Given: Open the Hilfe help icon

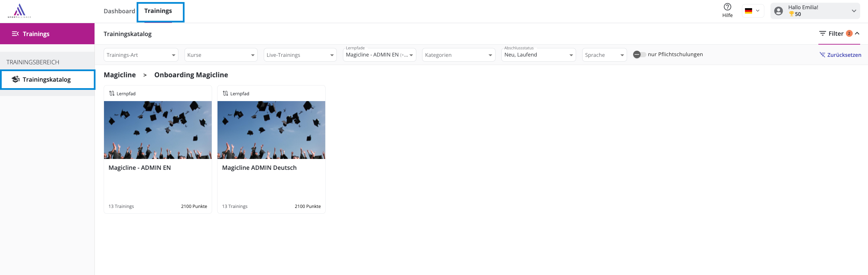Looking at the screenshot, I should [727, 7].
